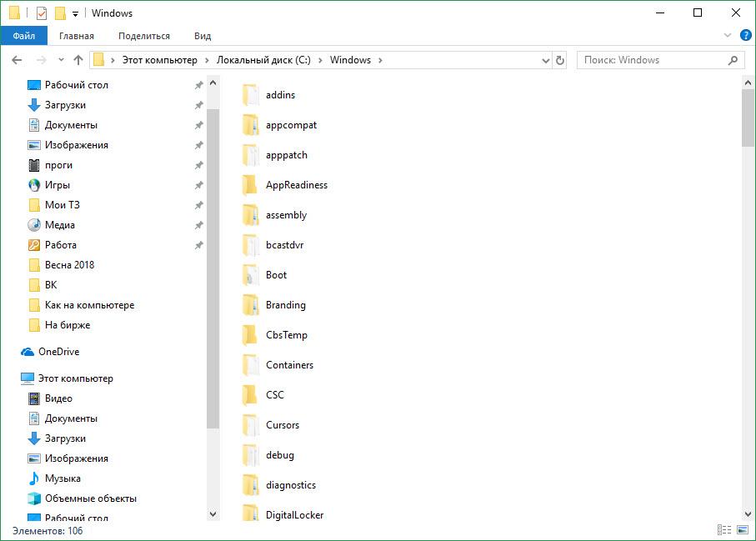Open the Boot folder icon

click(252, 275)
